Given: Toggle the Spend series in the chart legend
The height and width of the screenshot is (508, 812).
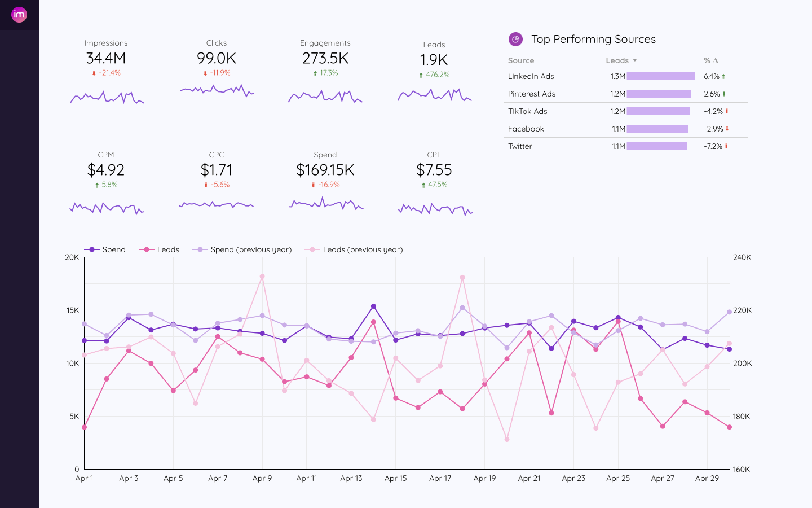Looking at the screenshot, I should coord(106,249).
